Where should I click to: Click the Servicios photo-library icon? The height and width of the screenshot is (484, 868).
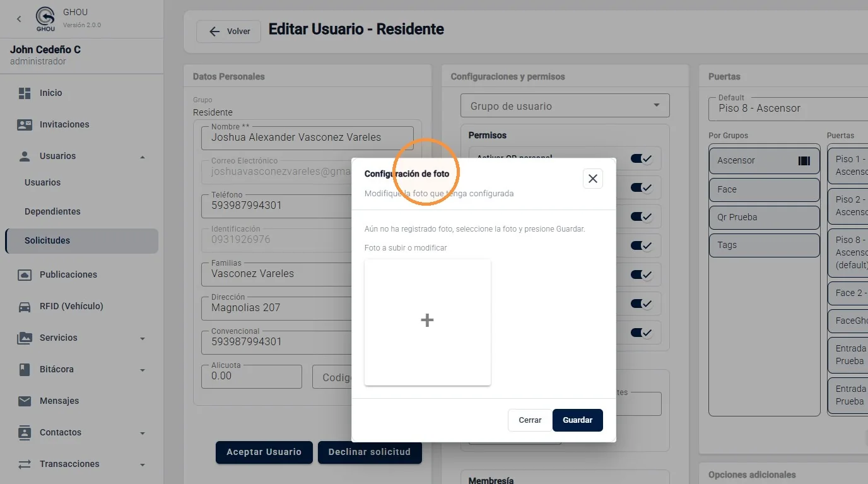(x=25, y=338)
